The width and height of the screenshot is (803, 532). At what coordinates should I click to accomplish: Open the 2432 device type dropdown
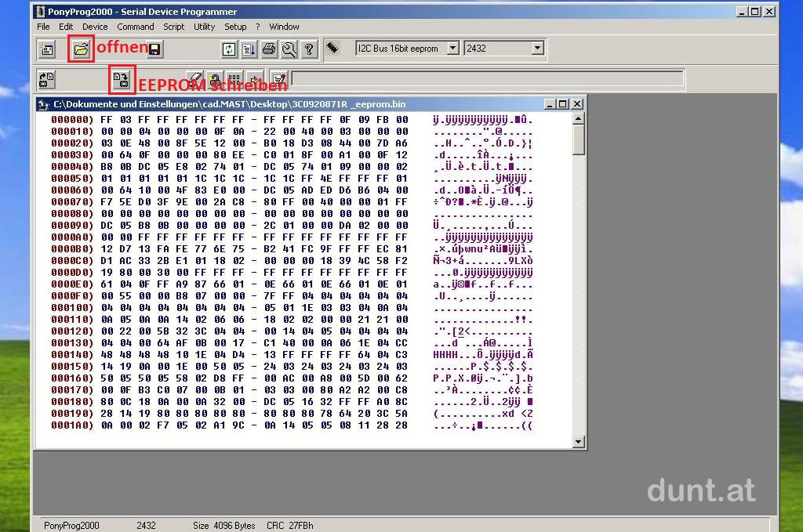tap(537, 49)
